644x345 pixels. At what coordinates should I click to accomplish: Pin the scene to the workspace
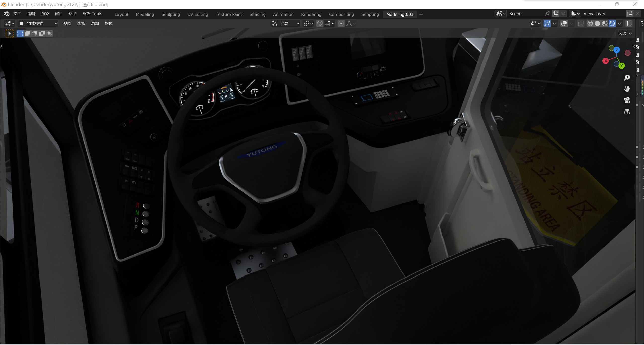tap(547, 14)
